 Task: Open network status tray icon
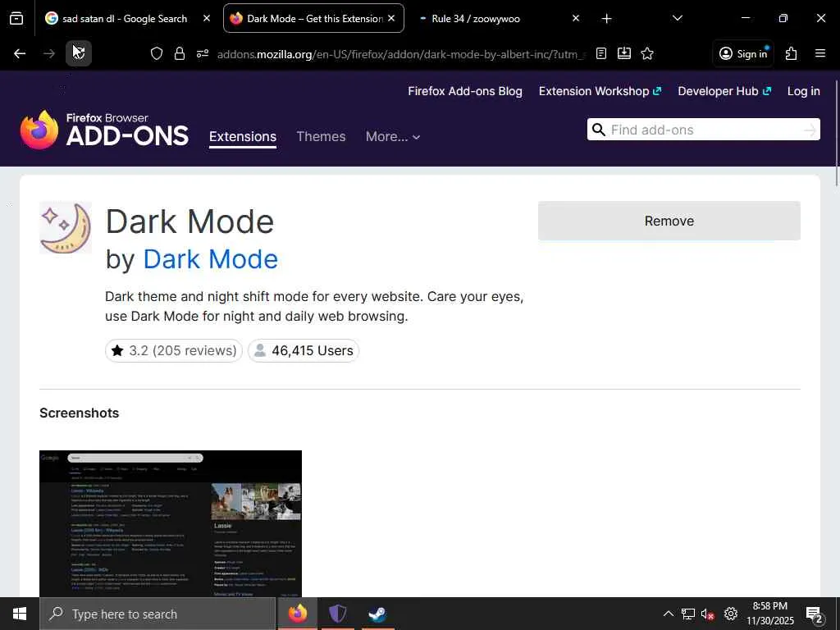[688, 614]
